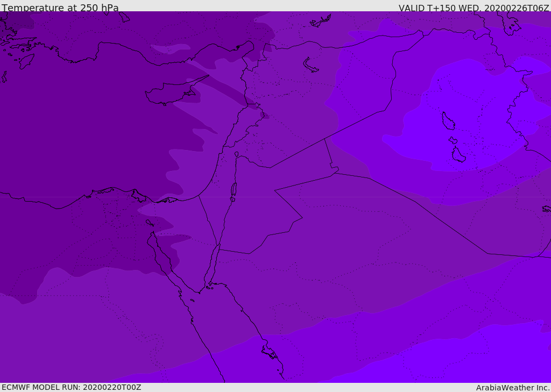Screen dimensions: 551x392
Task: Select Lake Razazah, southernmost Iraqi lake
Action: tap(458, 155)
